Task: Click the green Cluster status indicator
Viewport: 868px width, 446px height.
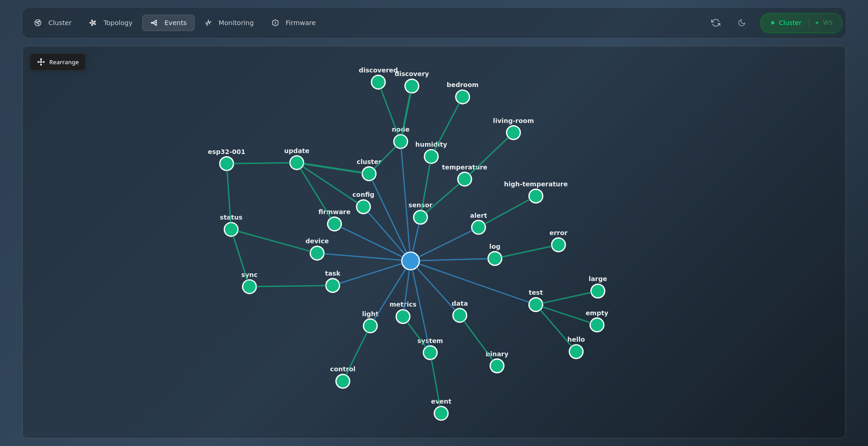Action: pos(785,22)
